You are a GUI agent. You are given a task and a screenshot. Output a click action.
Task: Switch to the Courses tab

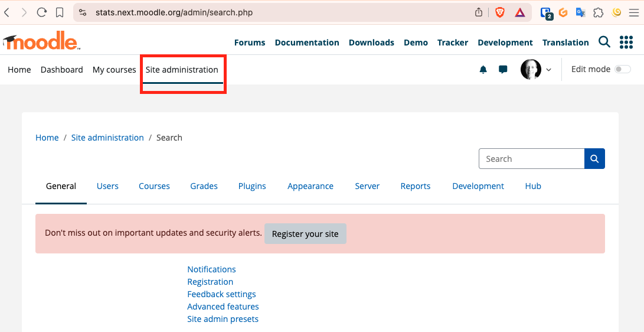pyautogui.click(x=154, y=186)
